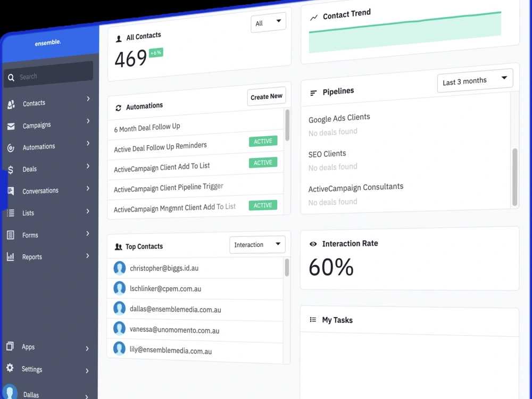Click the Dallas user avatar
The width and height of the screenshot is (532, 399).
pos(10,392)
